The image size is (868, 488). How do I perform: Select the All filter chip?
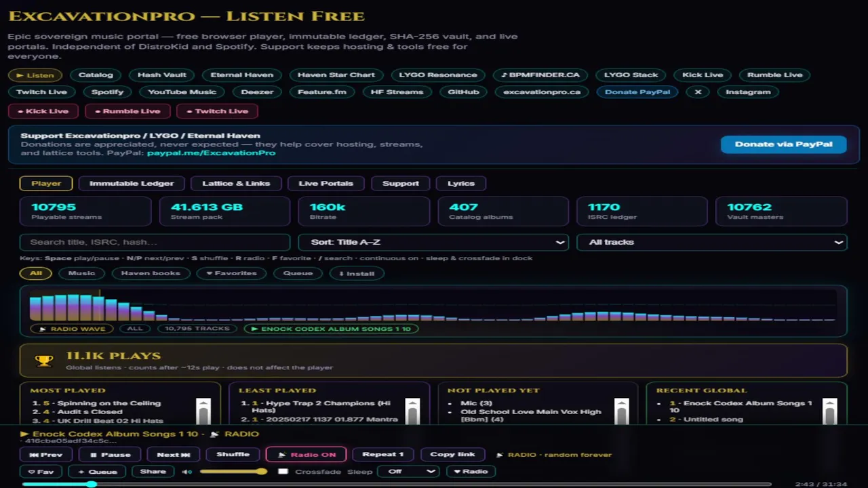pos(36,273)
